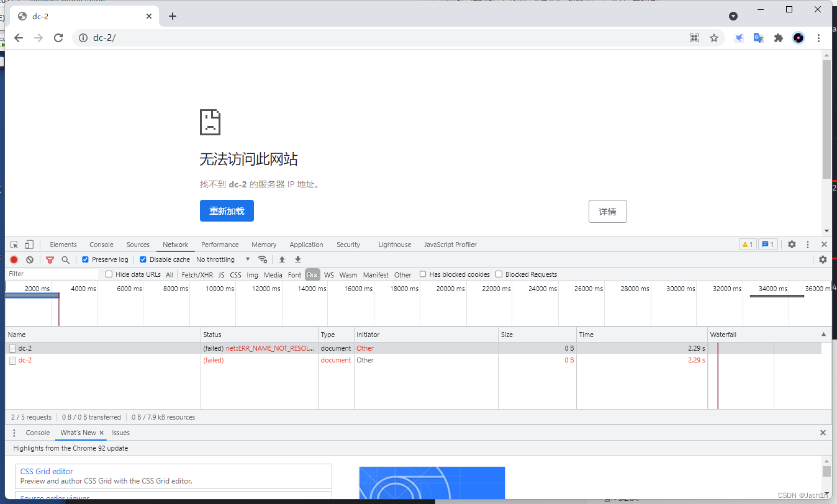
Task: Open the Application tab
Action: pyautogui.click(x=306, y=245)
